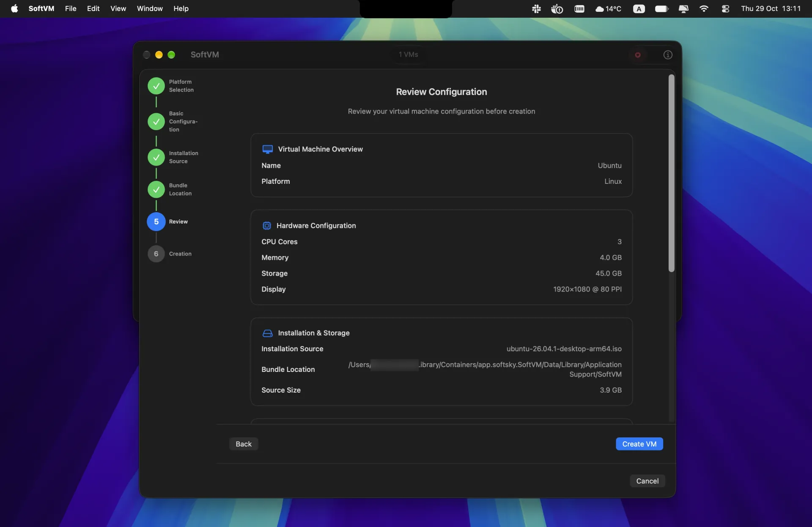Screen dimensions: 812x527
Task: Click the memory monitor menu bar icon
Action: [x=579, y=8]
